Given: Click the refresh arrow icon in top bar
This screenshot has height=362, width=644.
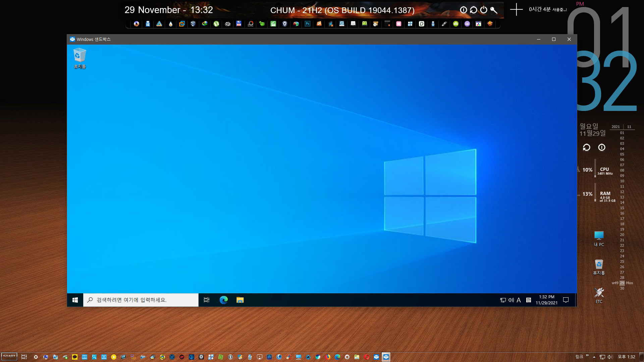Looking at the screenshot, I should pos(474,10).
